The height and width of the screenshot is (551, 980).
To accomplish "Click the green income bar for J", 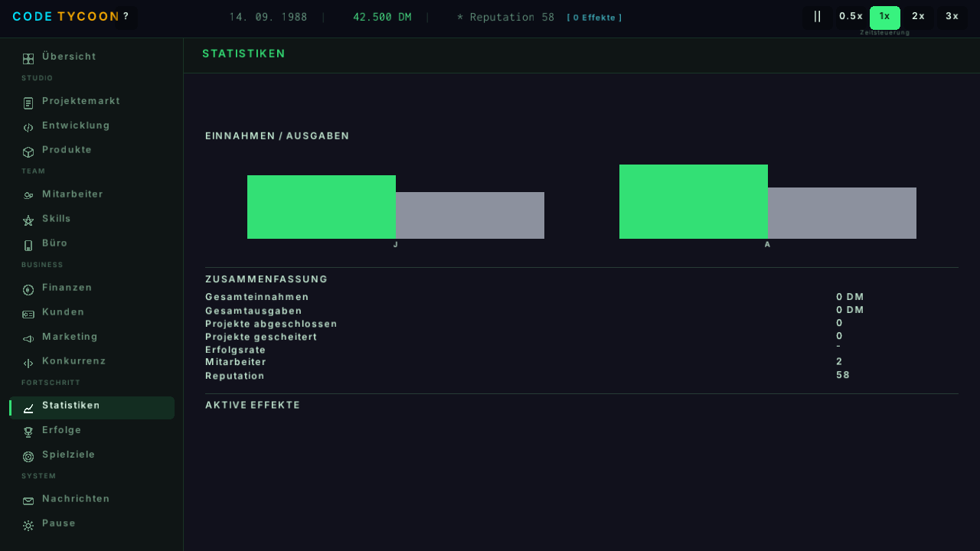I will pos(322,207).
